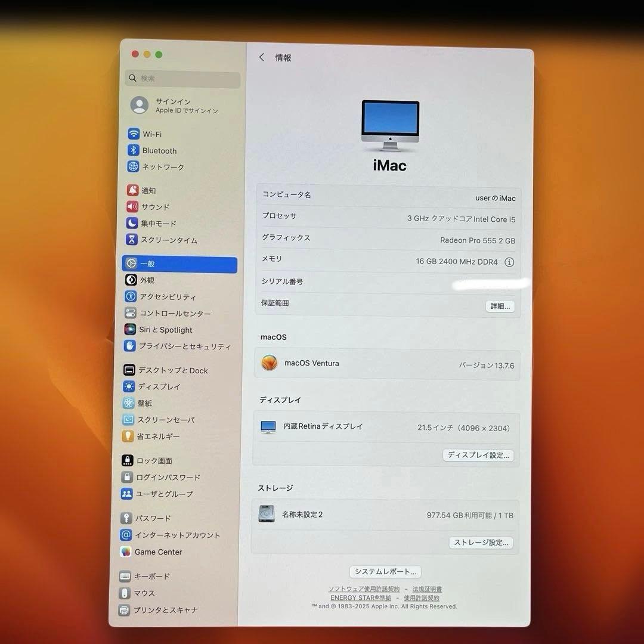
Task: Click the 検索 search field
Action: [x=182, y=78]
